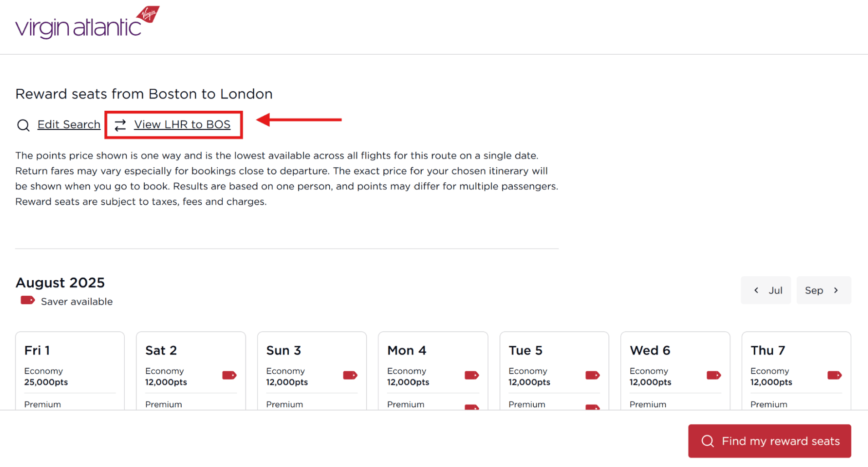Click the saver tag on Sat 2 Economy fare
The image size is (868, 467).
230,375
